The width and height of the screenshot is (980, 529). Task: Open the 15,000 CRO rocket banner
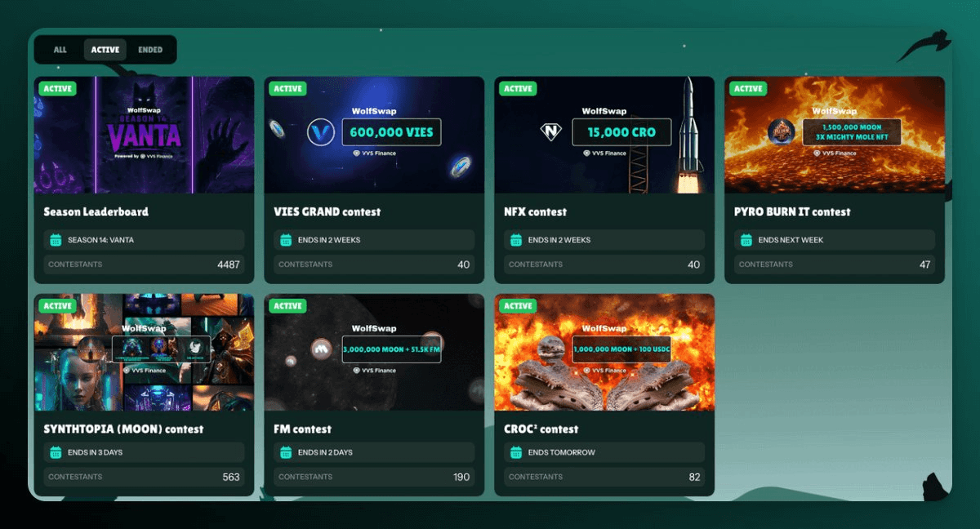point(604,135)
